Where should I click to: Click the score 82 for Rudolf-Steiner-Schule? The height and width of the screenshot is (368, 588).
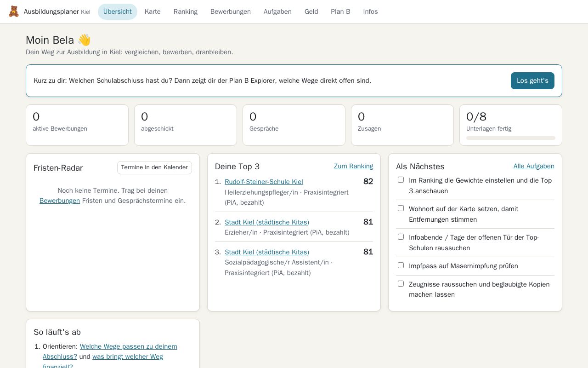[368, 181]
